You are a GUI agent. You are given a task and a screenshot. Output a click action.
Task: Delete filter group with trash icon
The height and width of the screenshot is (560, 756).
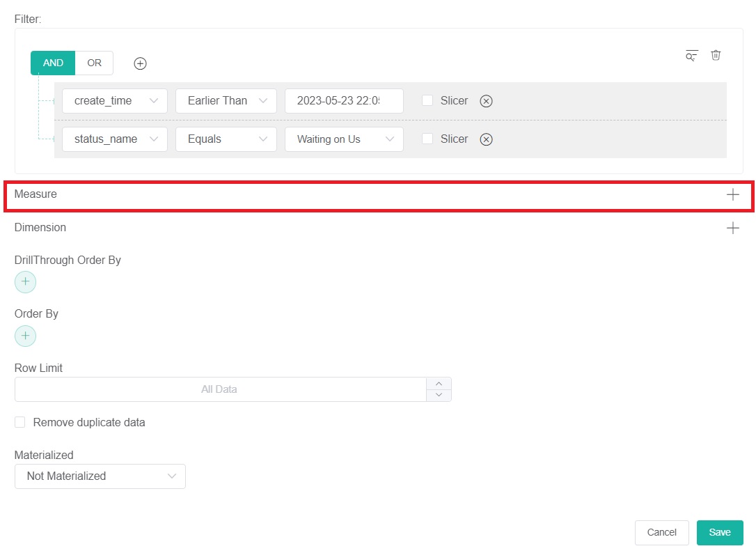(716, 55)
